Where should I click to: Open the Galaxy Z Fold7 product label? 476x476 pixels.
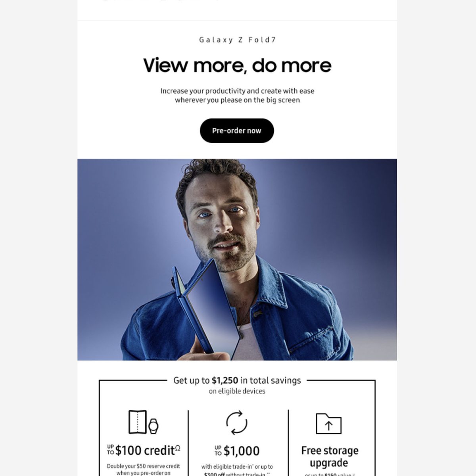pos(237,40)
